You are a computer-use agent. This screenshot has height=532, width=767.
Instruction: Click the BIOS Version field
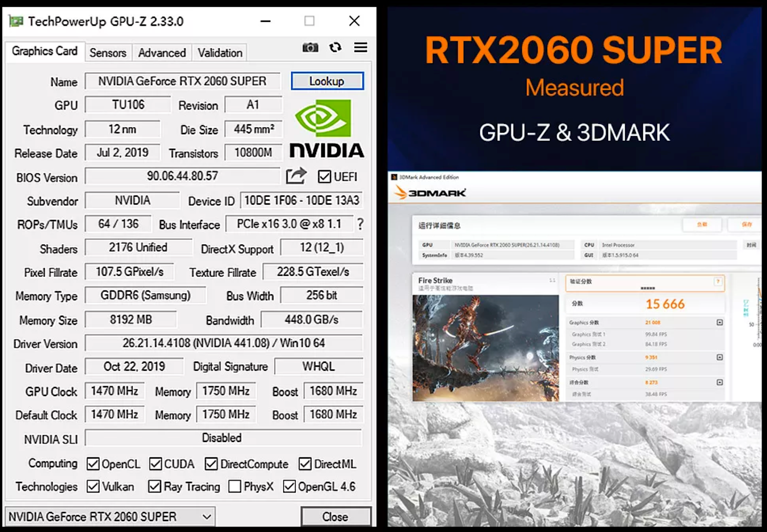[182, 176]
